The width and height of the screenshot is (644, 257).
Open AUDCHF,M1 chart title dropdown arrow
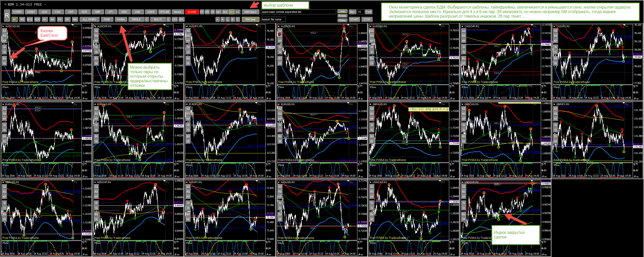(x=95, y=26)
